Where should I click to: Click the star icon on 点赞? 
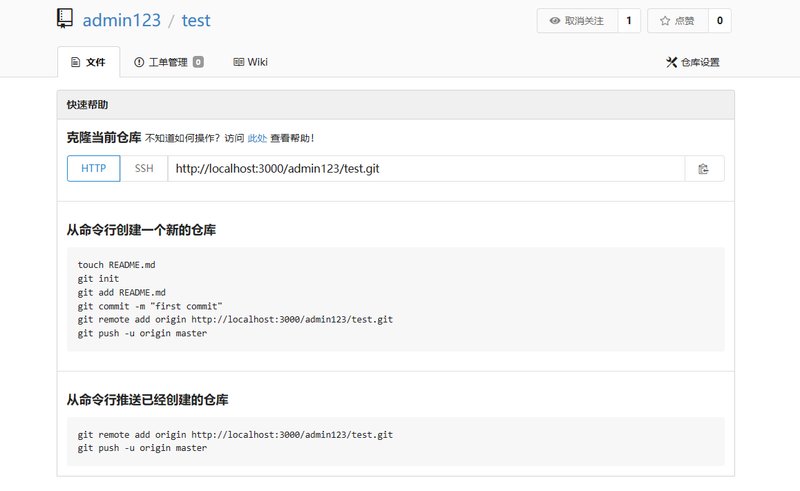665,21
